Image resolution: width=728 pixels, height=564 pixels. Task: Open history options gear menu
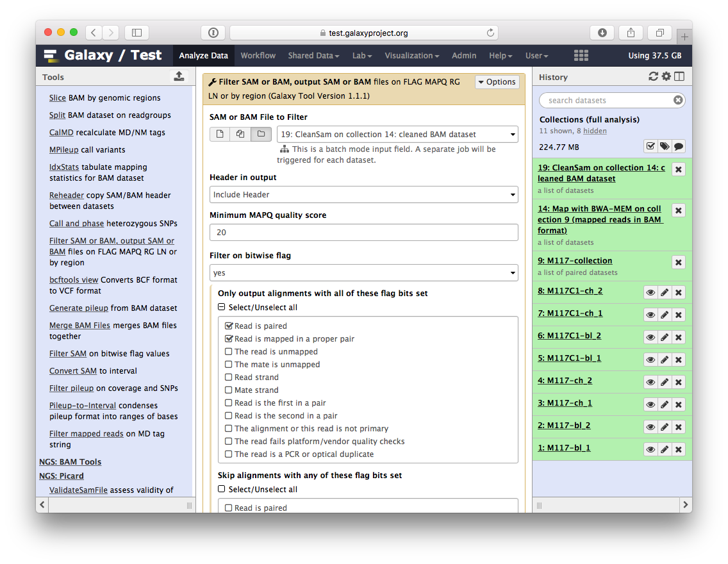(666, 77)
